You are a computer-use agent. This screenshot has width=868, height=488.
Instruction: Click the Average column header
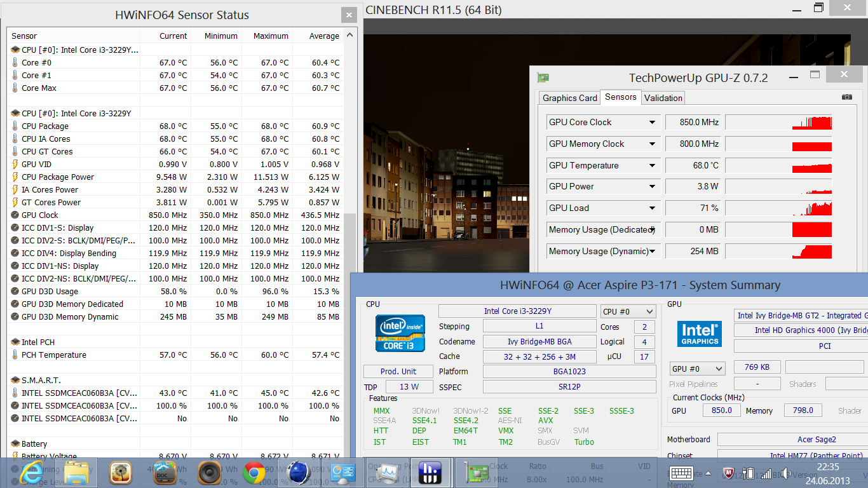pos(324,36)
